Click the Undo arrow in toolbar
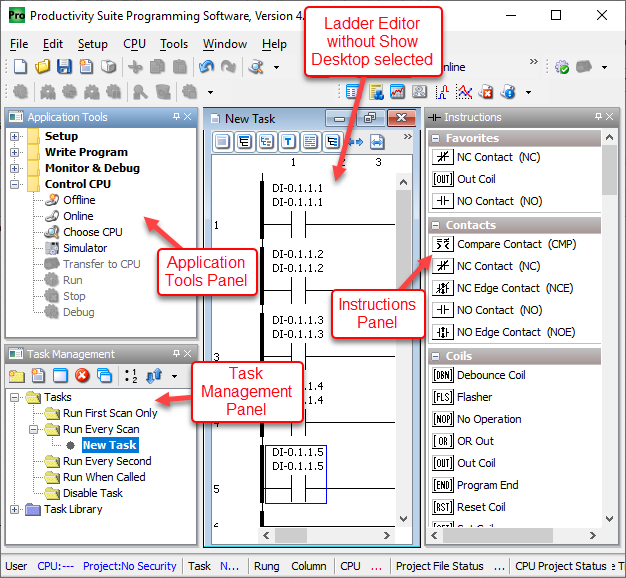The image size is (626, 578). click(206, 67)
